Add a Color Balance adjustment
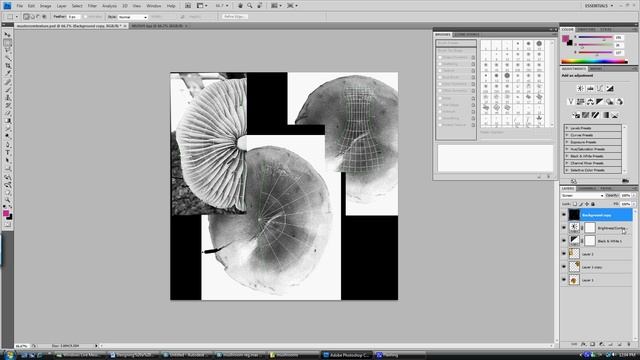 click(590, 102)
